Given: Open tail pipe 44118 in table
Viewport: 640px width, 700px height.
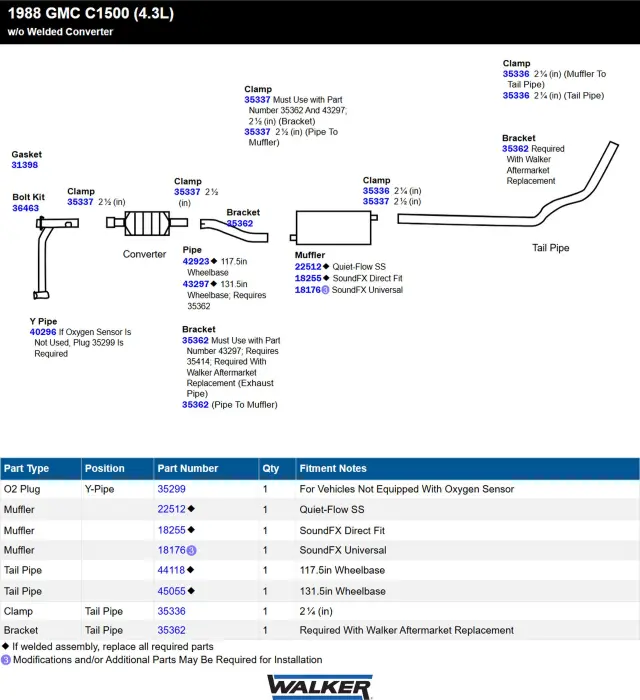Looking at the screenshot, I should coord(171,570).
